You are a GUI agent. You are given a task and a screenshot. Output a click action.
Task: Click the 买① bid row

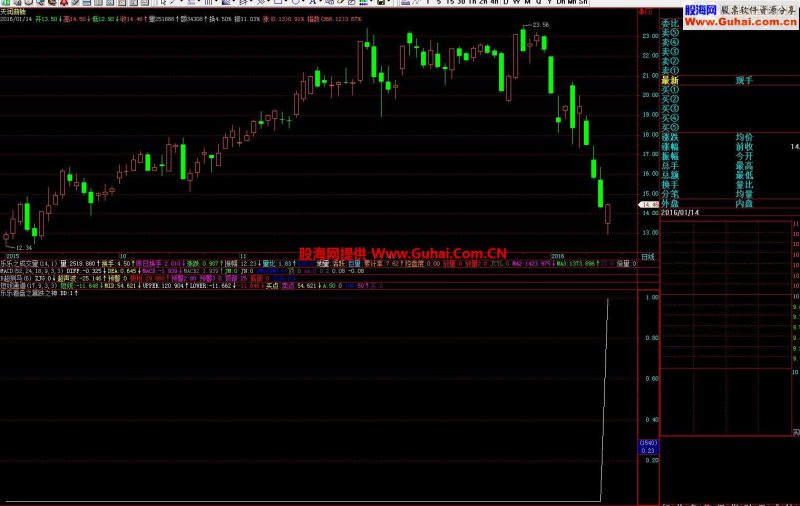670,90
